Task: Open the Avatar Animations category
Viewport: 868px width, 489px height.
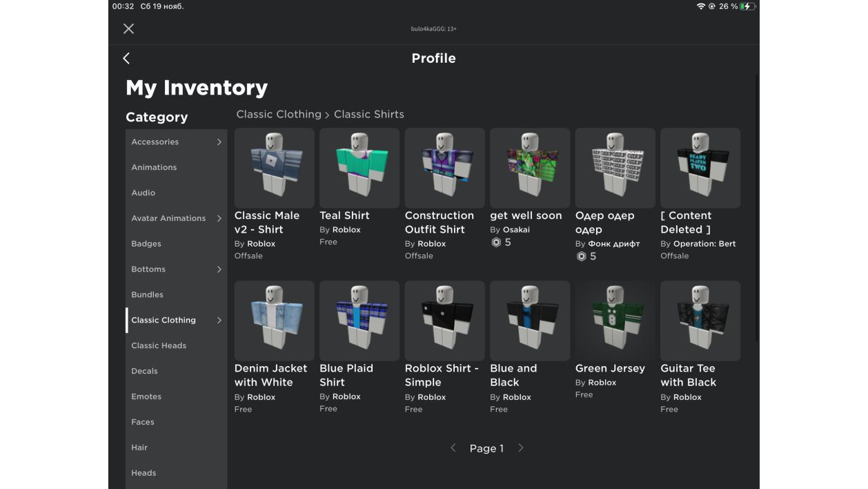Action: pos(176,218)
